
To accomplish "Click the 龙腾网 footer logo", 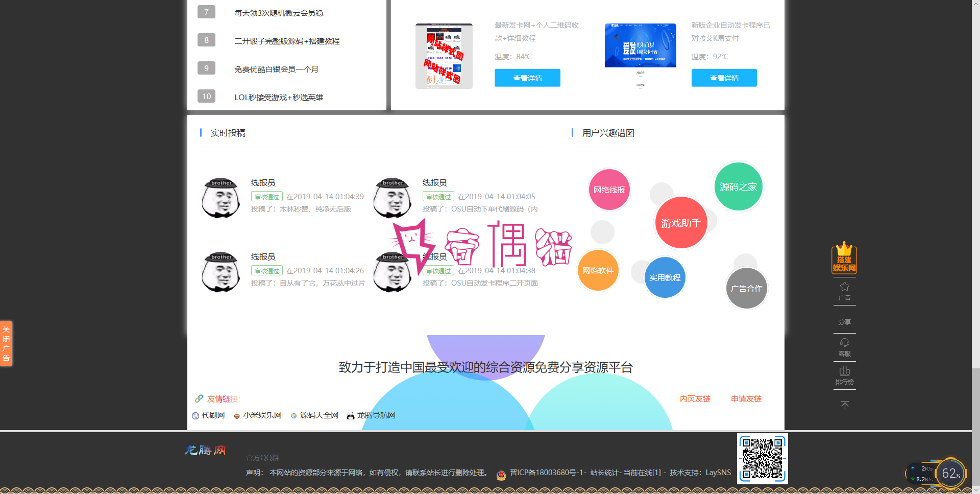I will (x=205, y=450).
